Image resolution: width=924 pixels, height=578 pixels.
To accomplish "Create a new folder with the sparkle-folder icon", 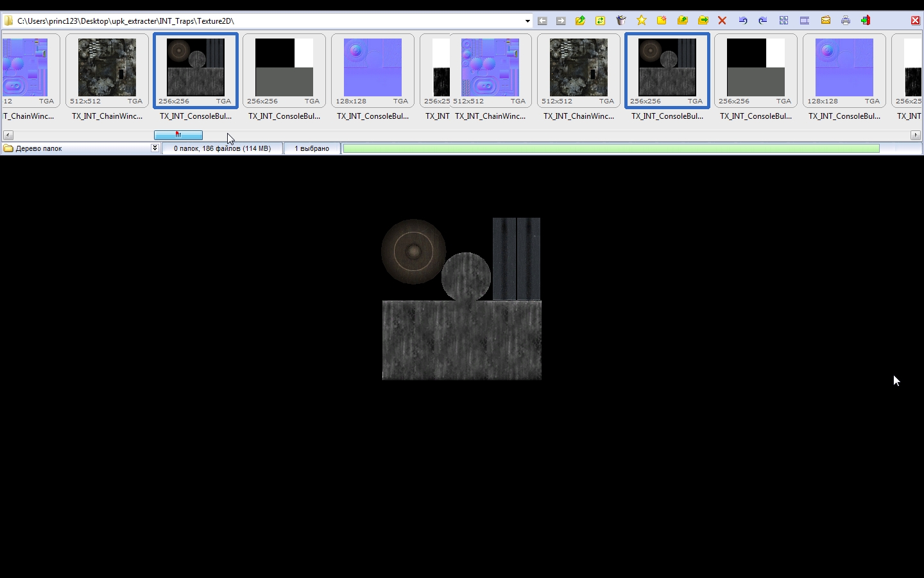I will point(662,21).
